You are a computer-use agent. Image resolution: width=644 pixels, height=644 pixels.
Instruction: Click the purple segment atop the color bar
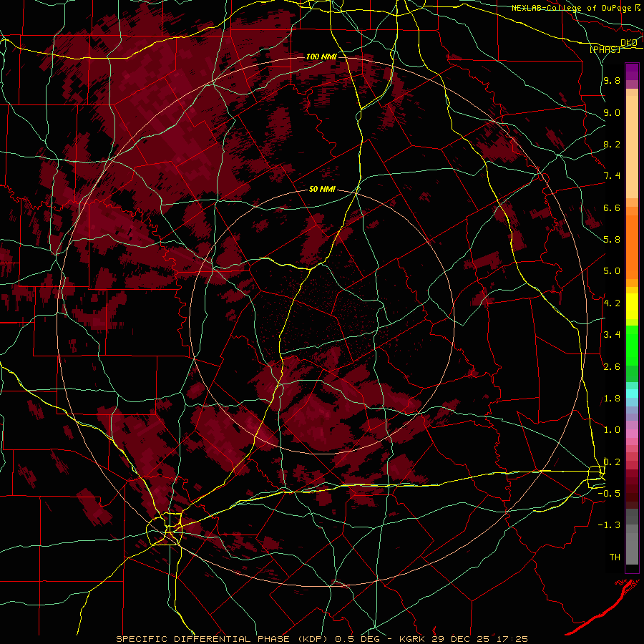[632, 72]
